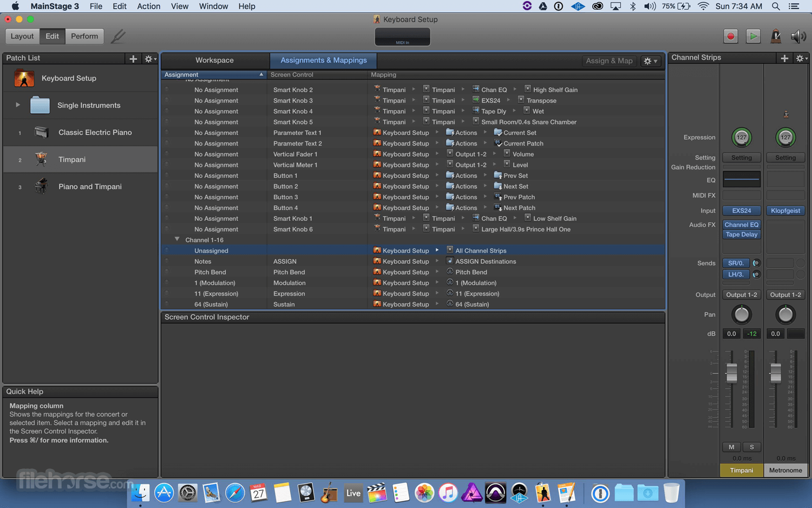Click the tuner fork icon

117,36
